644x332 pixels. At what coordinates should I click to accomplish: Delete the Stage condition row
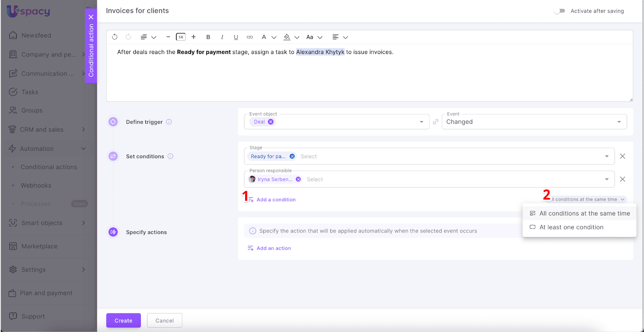coord(622,156)
